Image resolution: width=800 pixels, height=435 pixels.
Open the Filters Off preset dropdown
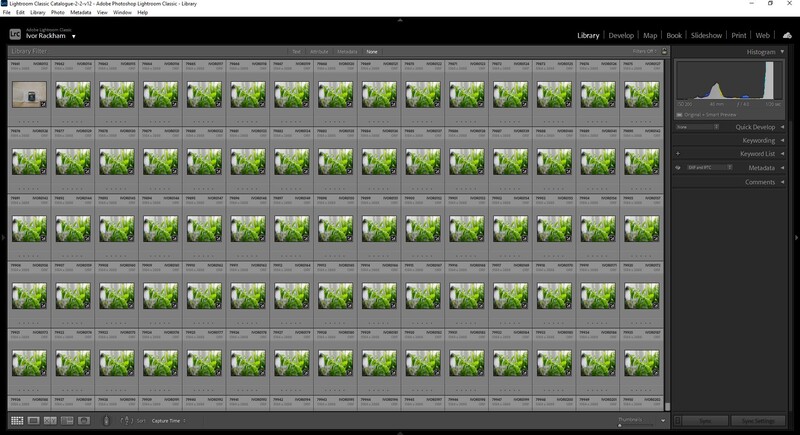[x=645, y=51]
